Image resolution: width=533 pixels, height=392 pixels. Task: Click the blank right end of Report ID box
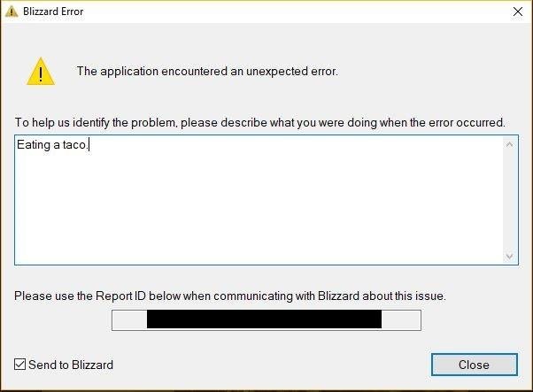coord(401,320)
